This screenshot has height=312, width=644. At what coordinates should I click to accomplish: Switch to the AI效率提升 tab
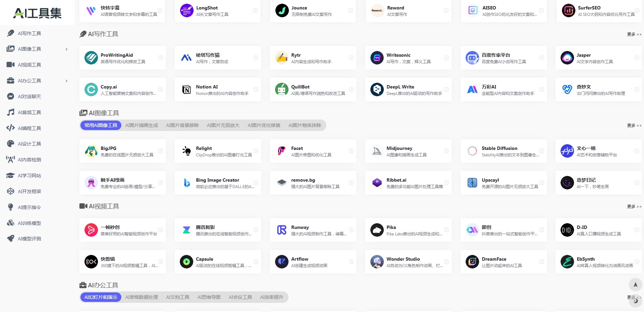click(272, 297)
